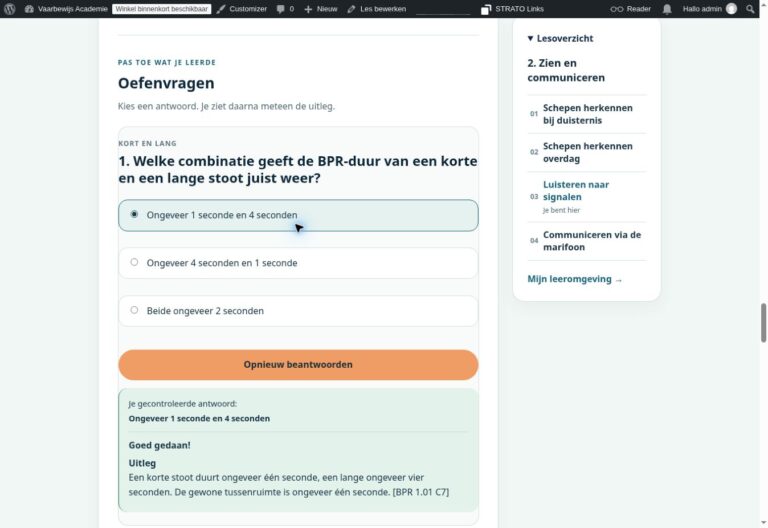Click Winkel binnenkort beschikbaar notice
Viewport: 768px width, 528px height.
pos(162,9)
